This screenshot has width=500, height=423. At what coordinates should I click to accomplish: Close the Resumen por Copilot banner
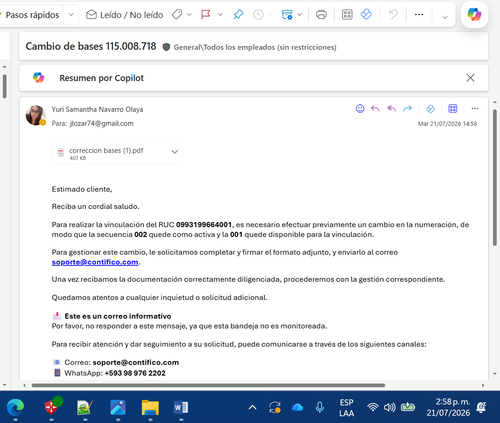pyautogui.click(x=470, y=78)
